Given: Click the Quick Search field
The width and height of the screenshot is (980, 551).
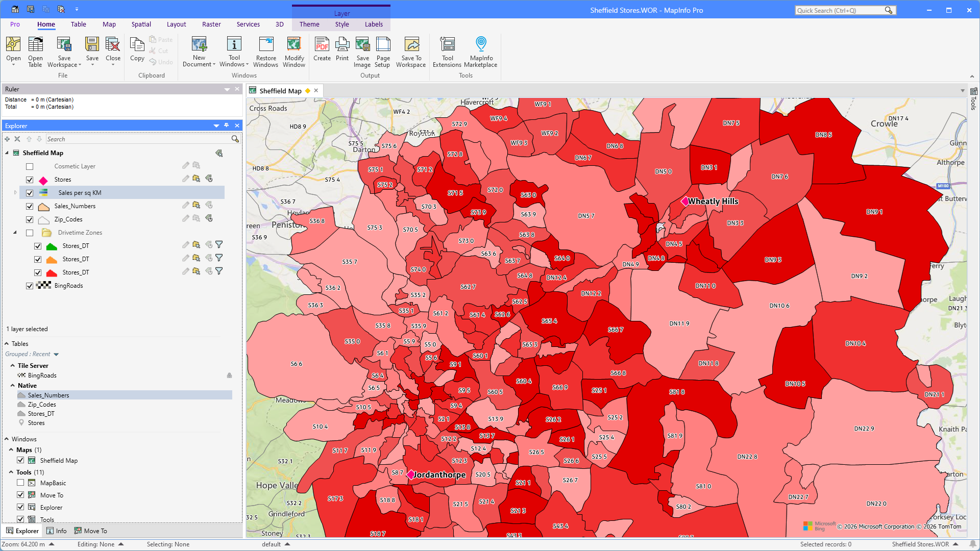Looking at the screenshot, I should click(x=840, y=10).
